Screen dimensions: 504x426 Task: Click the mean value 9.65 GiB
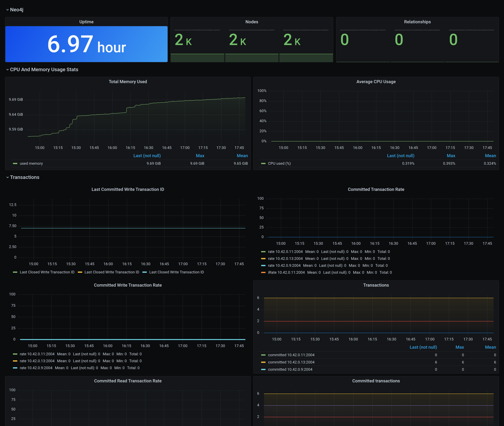241,163
